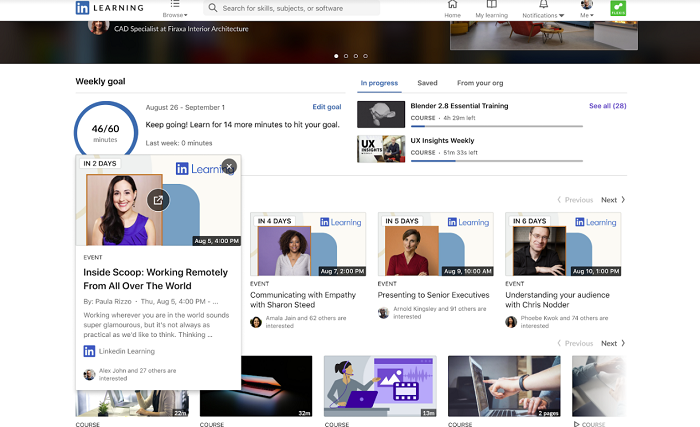Click 'Linkedin Learning' organizer name in popup

click(127, 351)
